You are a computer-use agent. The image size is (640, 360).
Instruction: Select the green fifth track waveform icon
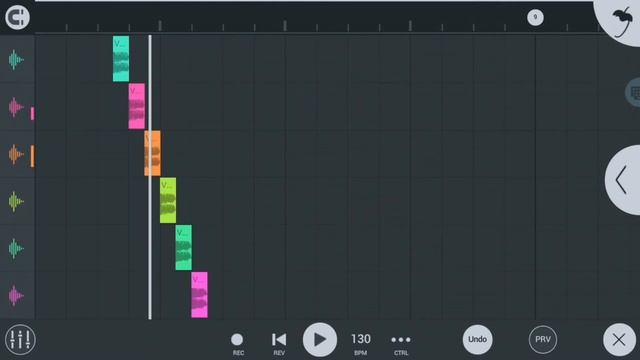16,249
